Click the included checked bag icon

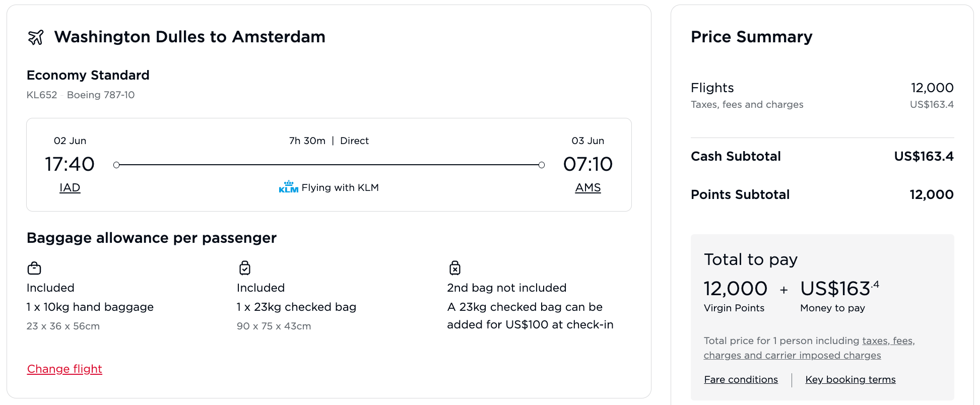(x=245, y=268)
